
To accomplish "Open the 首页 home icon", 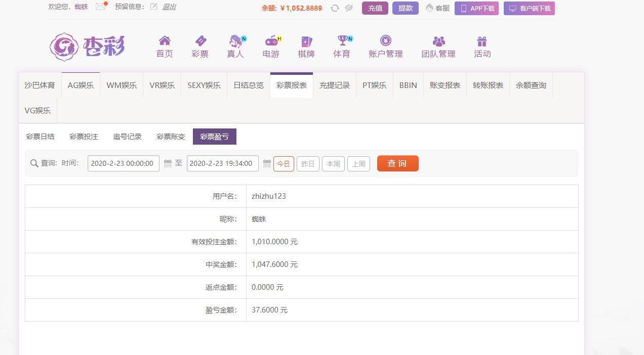I will pos(165,41).
